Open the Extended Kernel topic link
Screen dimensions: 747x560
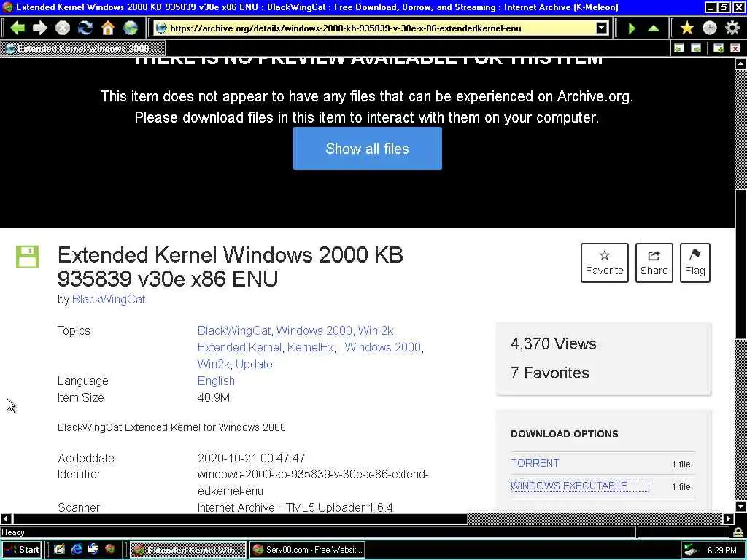tap(239, 347)
